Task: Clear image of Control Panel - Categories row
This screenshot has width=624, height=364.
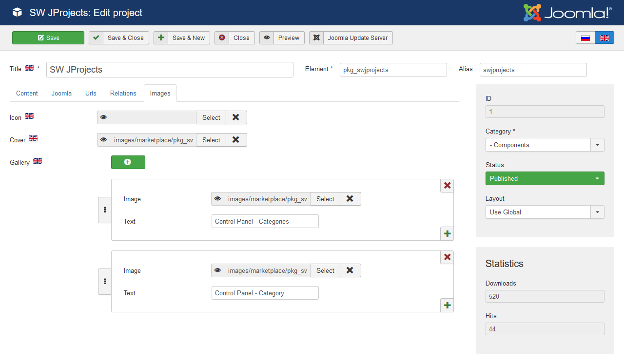Action: tap(351, 199)
